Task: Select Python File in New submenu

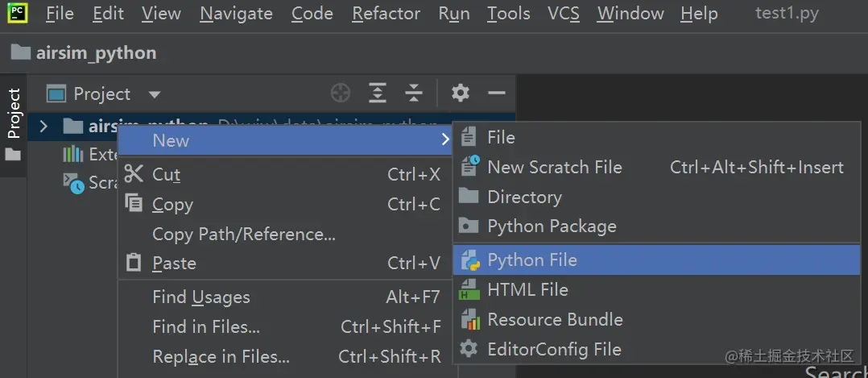Action: tap(531, 260)
